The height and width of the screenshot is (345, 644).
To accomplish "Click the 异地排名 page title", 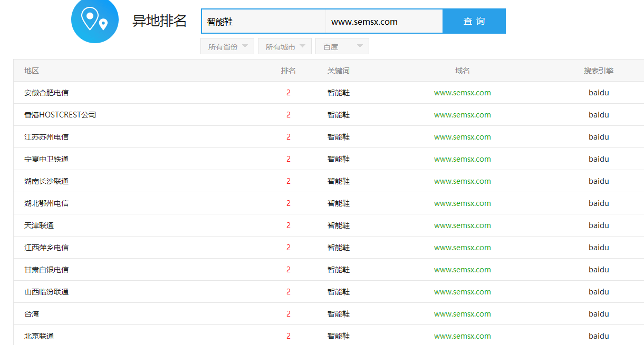I will click(x=159, y=21).
